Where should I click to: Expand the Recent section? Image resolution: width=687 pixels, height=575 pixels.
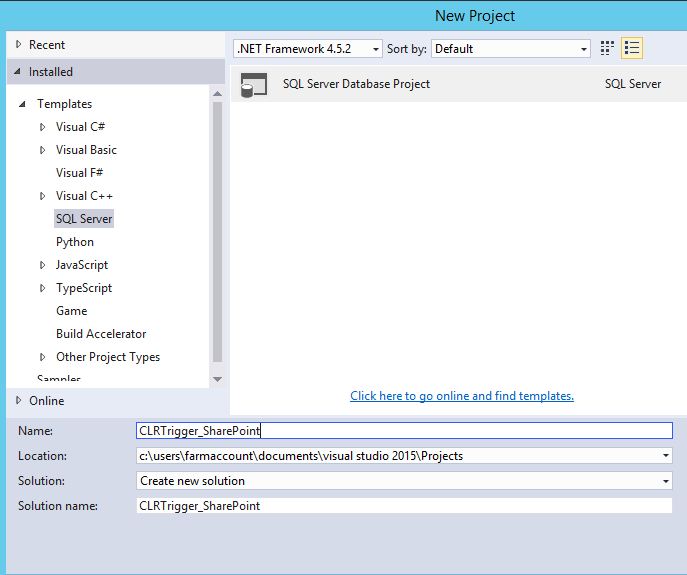click(x=18, y=44)
